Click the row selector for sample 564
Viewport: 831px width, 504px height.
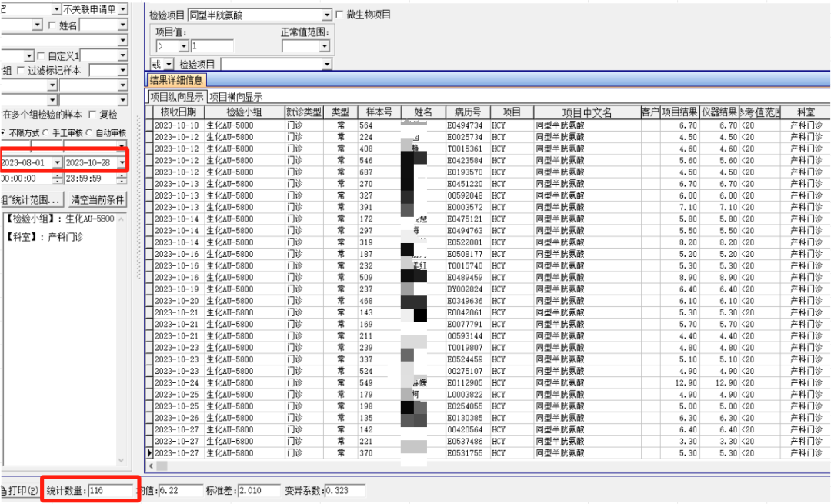[149, 125]
